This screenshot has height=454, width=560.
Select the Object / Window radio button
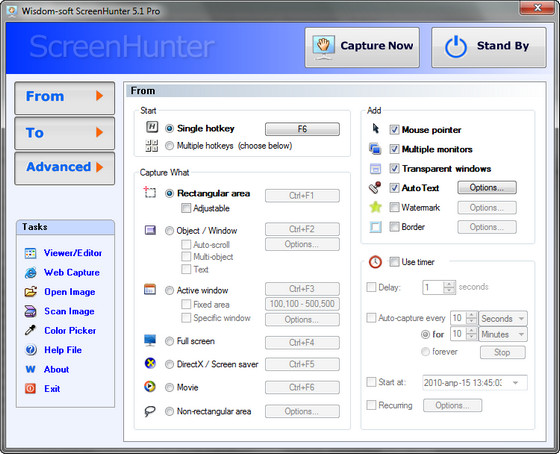tap(169, 231)
